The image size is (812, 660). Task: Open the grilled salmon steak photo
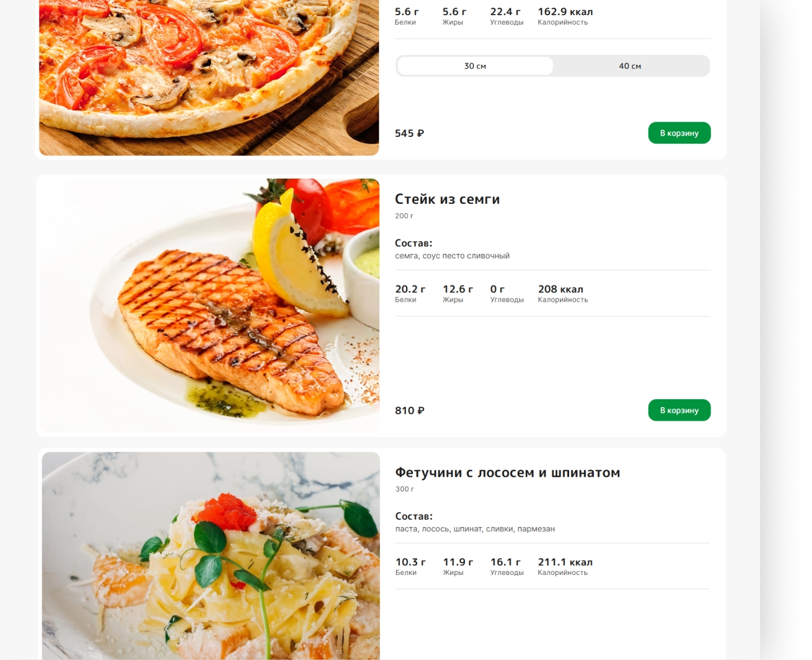coord(209,306)
